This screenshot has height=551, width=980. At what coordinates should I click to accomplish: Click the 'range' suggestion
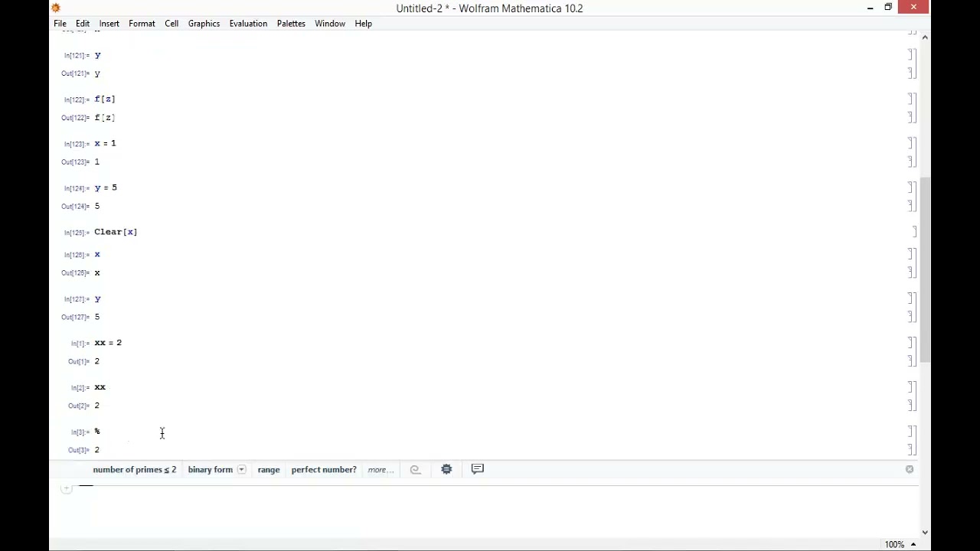point(268,470)
